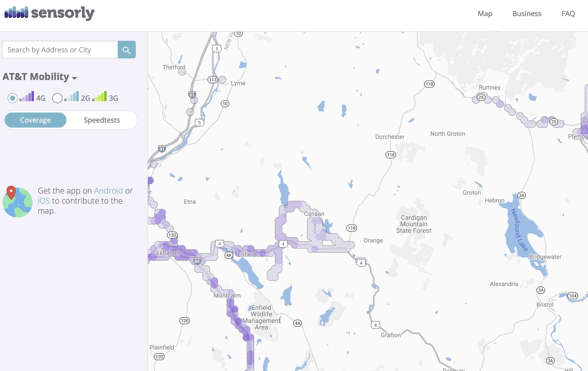The width and height of the screenshot is (588, 371).
Task: Activate the Coverage toggle
Action: click(35, 120)
